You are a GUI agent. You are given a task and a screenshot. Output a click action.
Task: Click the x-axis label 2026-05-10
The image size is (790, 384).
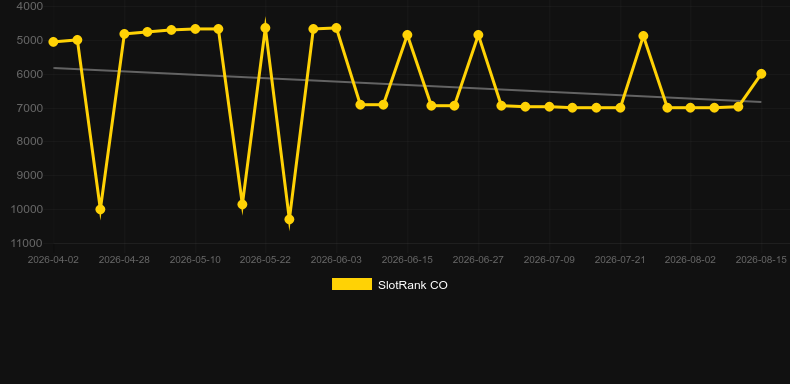[x=195, y=260]
